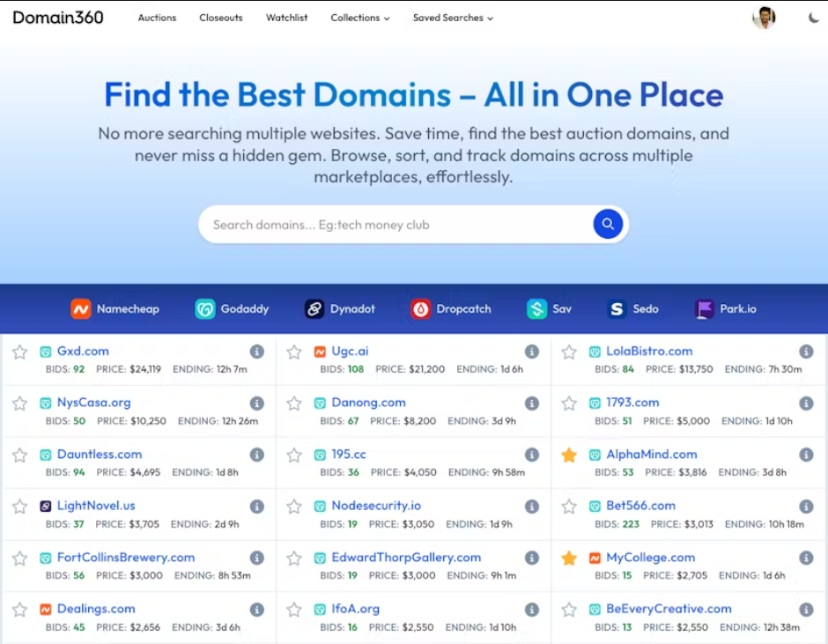The width and height of the screenshot is (828, 644).
Task: Star Dealings.com to watchlist
Action: [20, 610]
